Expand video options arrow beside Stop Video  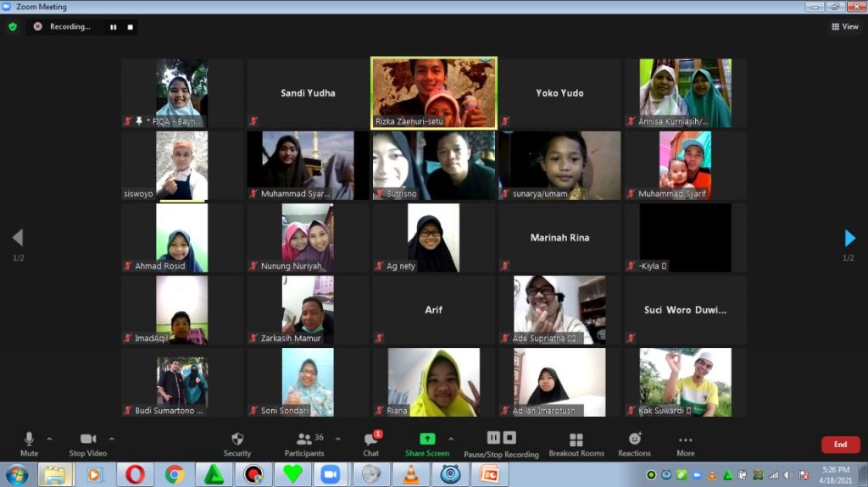point(112,439)
